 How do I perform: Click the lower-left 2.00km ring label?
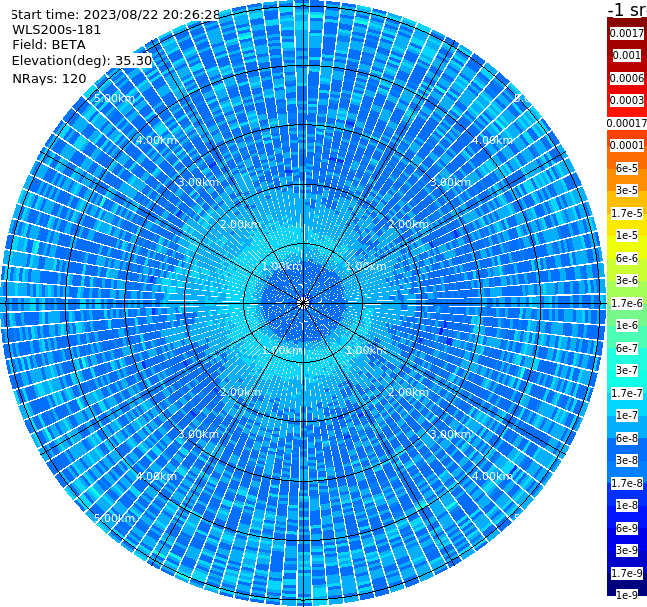tap(240, 392)
